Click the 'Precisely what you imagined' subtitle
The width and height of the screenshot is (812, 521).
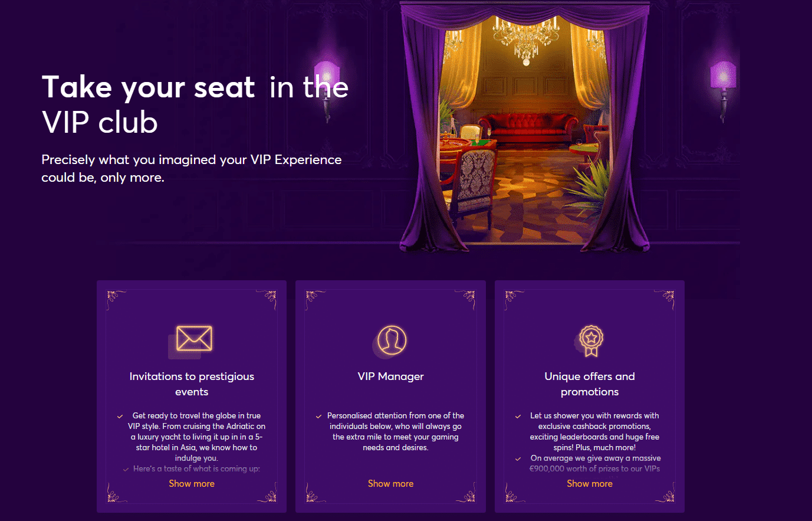pyautogui.click(x=192, y=169)
